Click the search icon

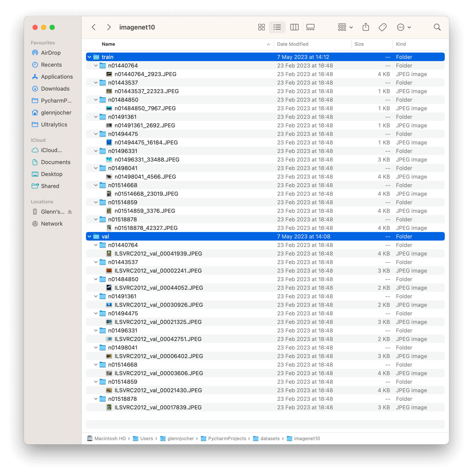click(x=437, y=27)
